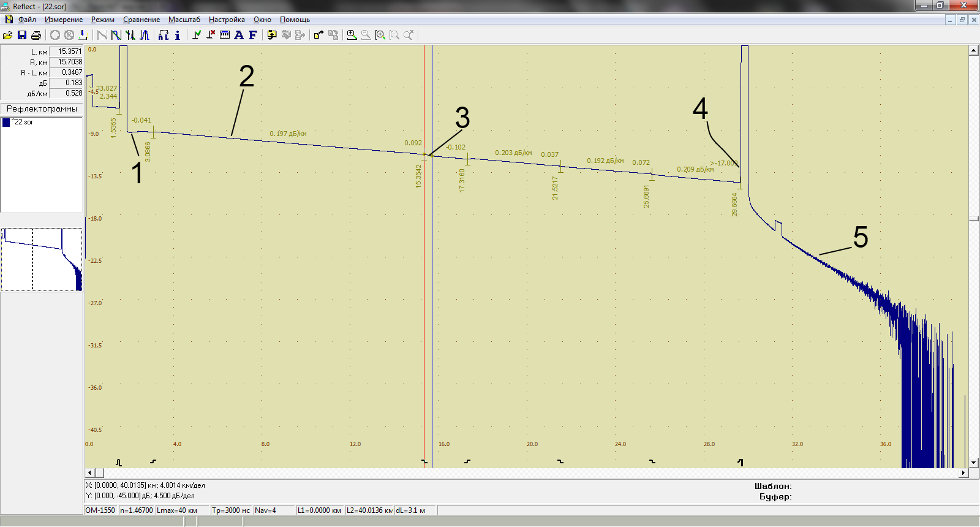Screen dimensions: 980x527
Task: Delete event marker with red X icon
Action: click(211, 35)
